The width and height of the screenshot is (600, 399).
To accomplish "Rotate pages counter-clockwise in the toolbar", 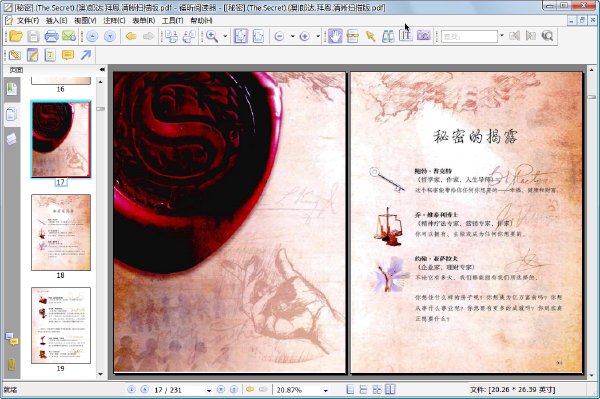I will click(189, 36).
